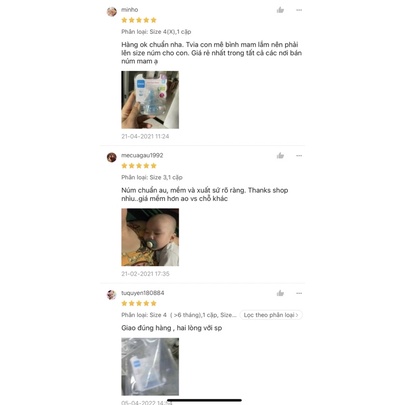405x405 pixels.
Task: Open username tuquyen180884 profile link
Action: pos(143,293)
